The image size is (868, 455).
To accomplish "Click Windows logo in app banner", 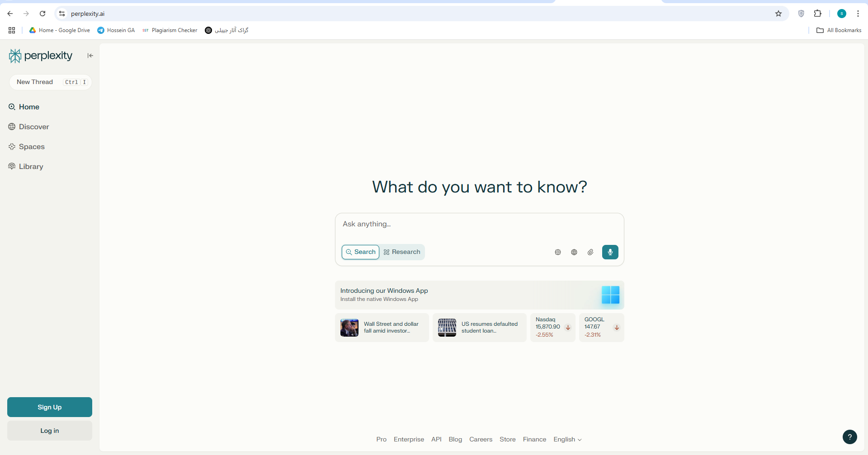I will pos(610,295).
